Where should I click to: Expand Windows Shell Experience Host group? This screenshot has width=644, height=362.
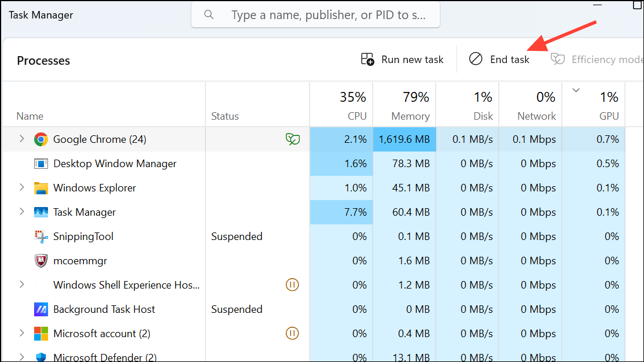coord(22,284)
